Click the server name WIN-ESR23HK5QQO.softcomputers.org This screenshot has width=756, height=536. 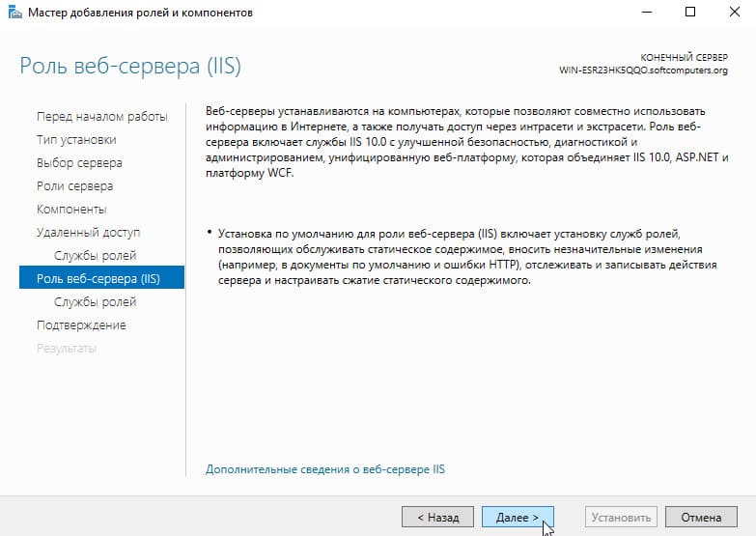tap(643, 71)
